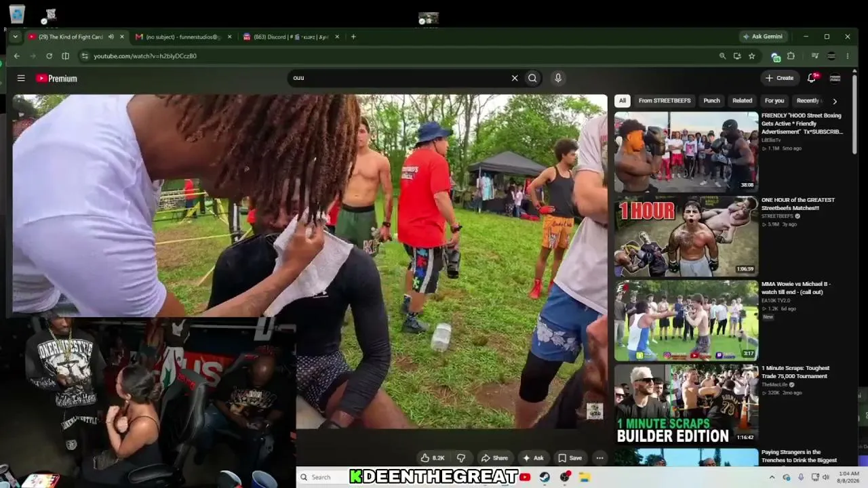
Task: Switch to the Gmail no subject tab
Action: tap(184, 37)
